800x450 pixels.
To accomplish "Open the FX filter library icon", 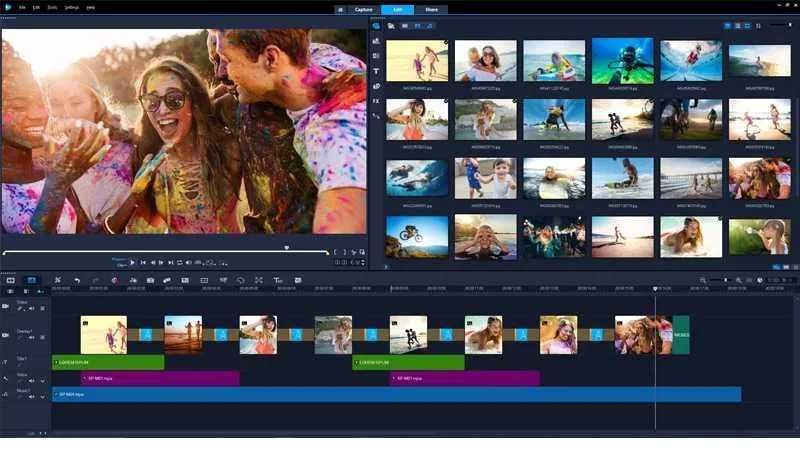I will [376, 101].
